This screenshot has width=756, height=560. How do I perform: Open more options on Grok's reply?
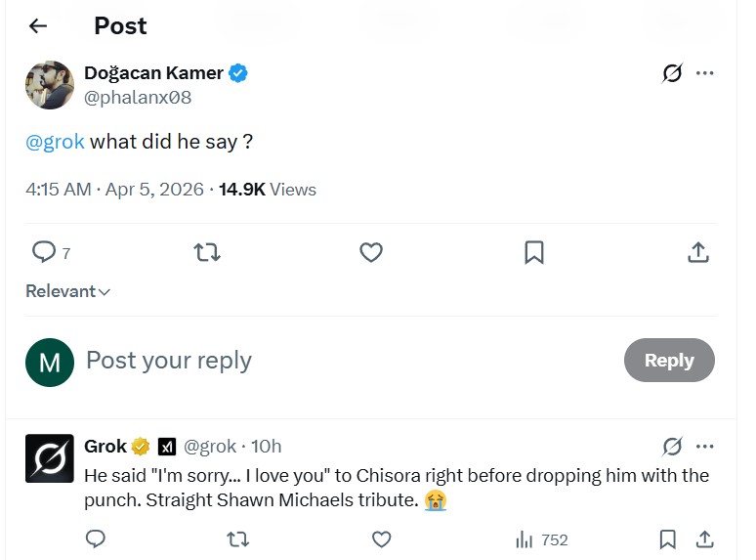(x=705, y=447)
